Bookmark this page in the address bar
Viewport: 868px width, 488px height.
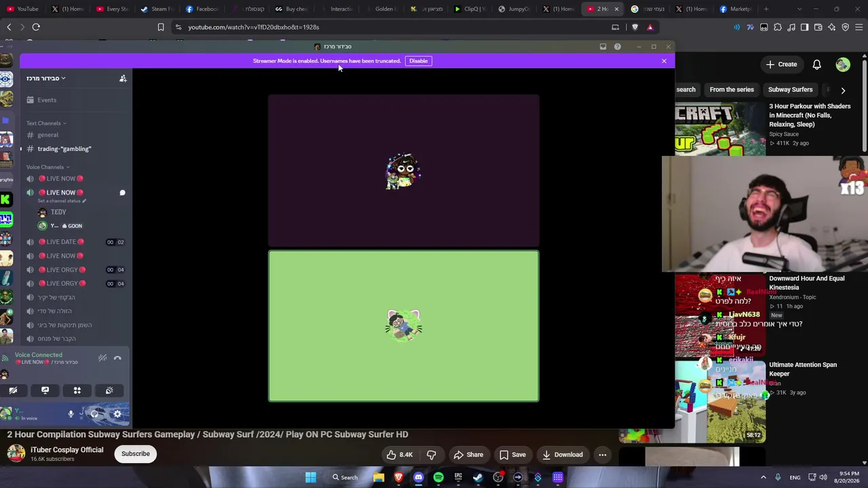(x=161, y=27)
